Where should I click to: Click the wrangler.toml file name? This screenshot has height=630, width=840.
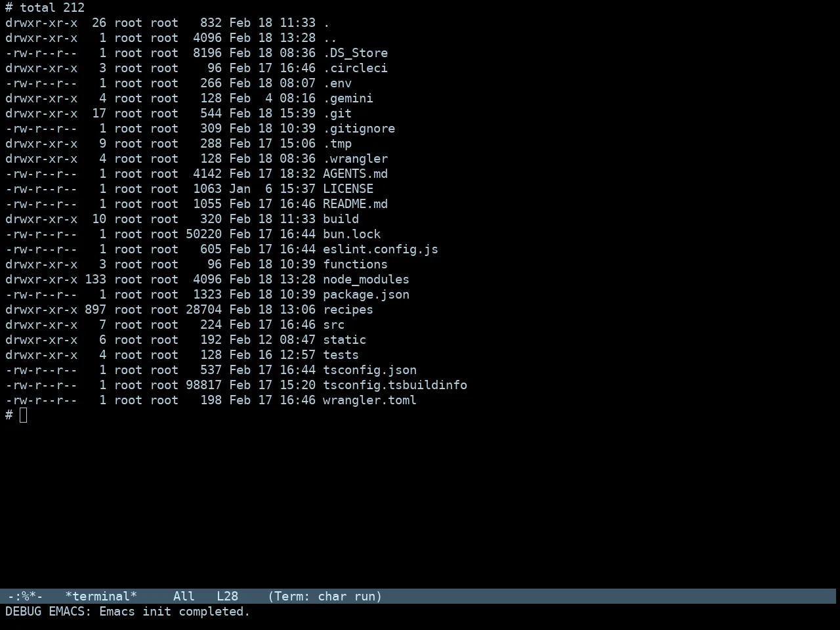[x=369, y=400]
